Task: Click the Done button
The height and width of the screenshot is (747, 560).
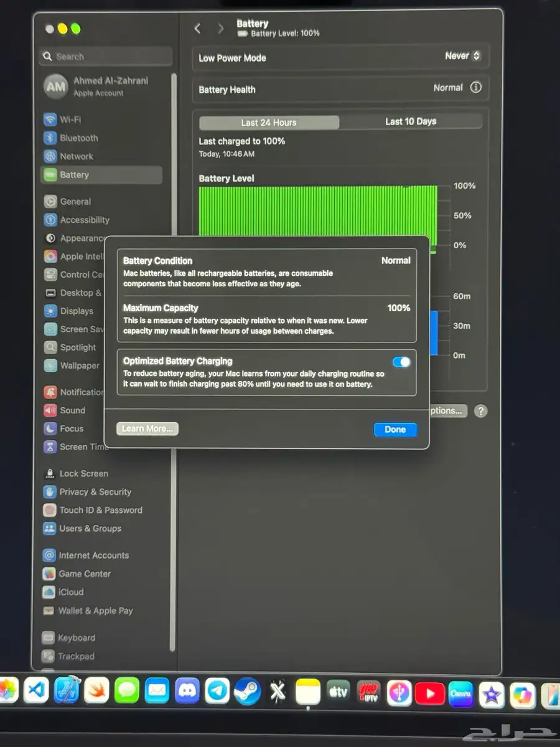Action: tap(395, 430)
